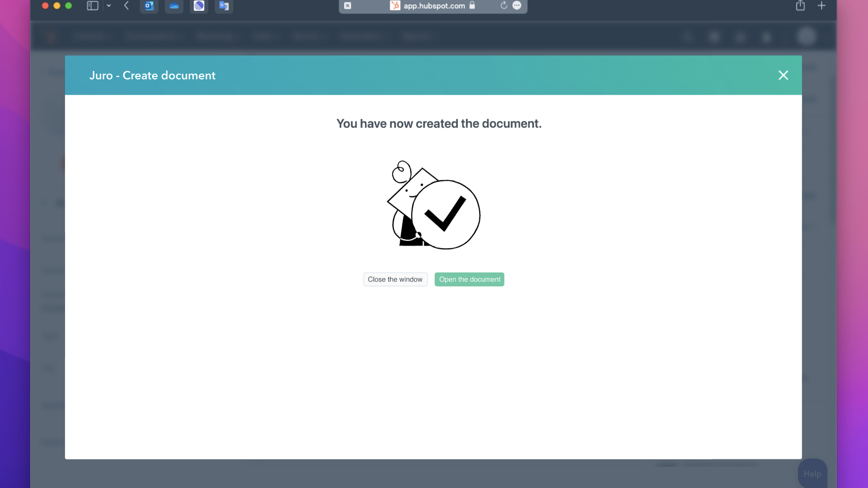This screenshot has width=868, height=488.
Task: Go back using the browser back arrow
Action: (127, 6)
